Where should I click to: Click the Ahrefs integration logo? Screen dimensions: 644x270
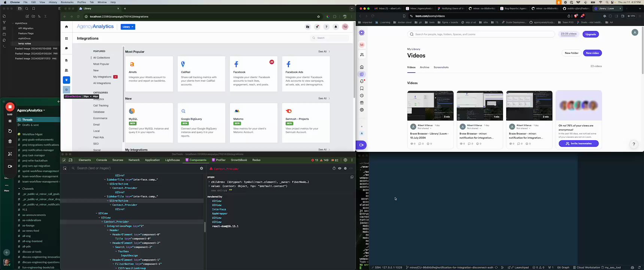point(132,64)
